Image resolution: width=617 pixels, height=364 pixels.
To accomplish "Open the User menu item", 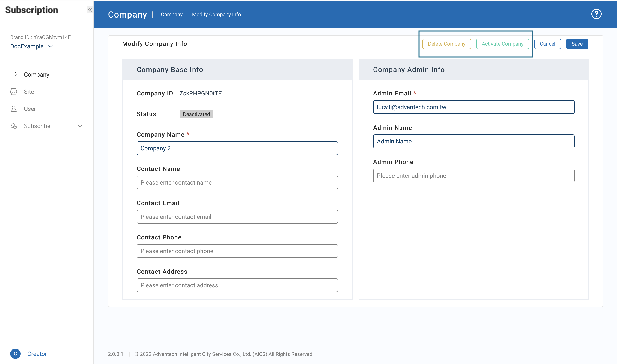I will (30, 109).
